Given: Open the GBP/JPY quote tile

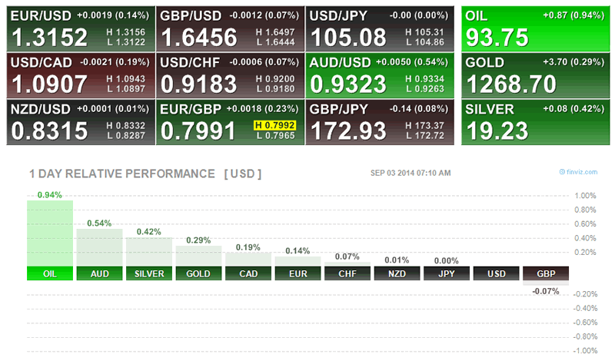Looking at the screenshot, I should (379, 121).
